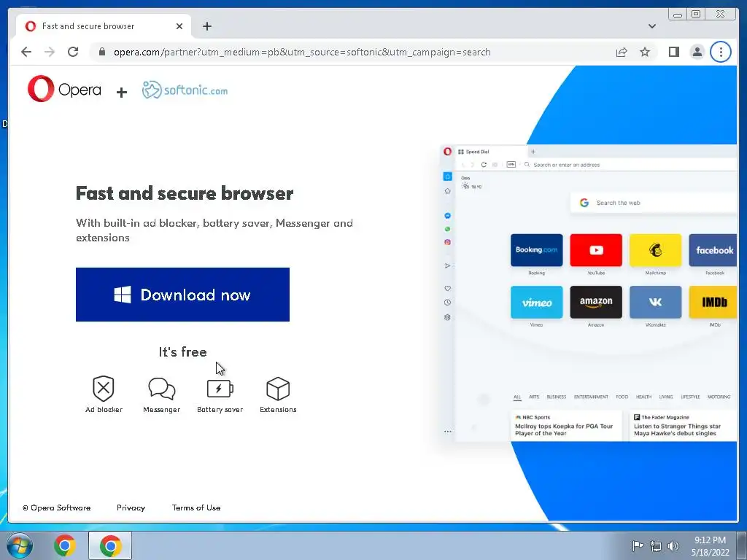Click the VKontakte speed dial tile
The height and width of the screenshot is (560, 747).
pos(656,303)
